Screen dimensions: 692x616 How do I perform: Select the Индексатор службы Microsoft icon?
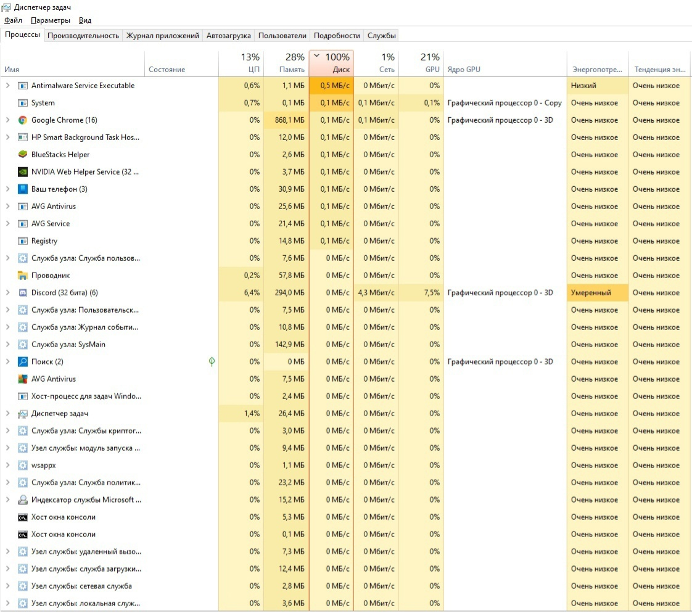[22, 500]
